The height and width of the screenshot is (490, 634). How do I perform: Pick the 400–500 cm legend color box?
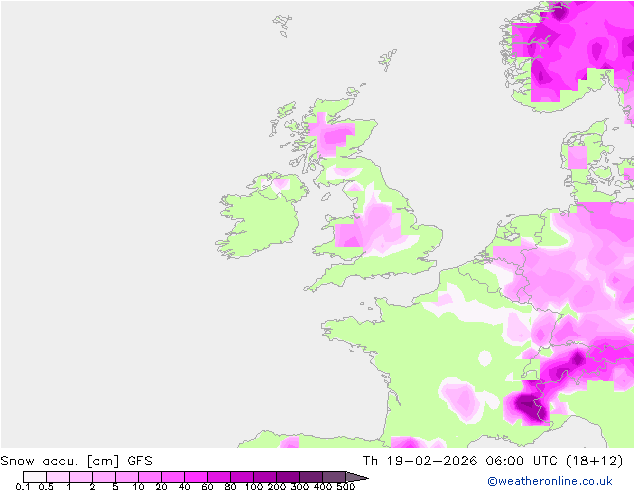334,477
